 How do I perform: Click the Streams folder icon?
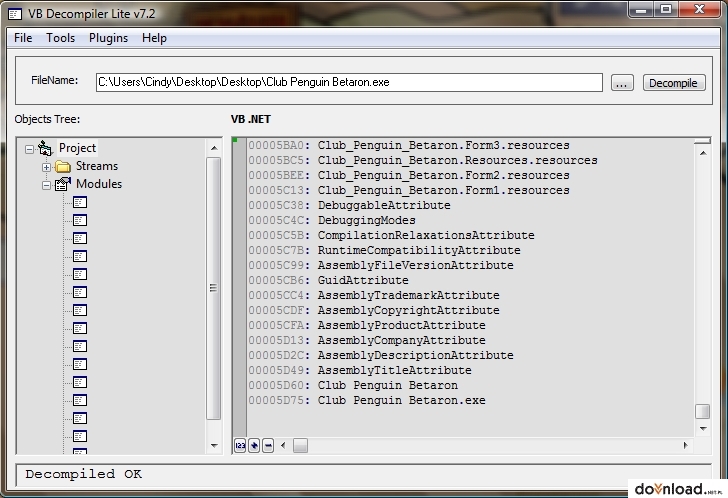click(x=62, y=166)
